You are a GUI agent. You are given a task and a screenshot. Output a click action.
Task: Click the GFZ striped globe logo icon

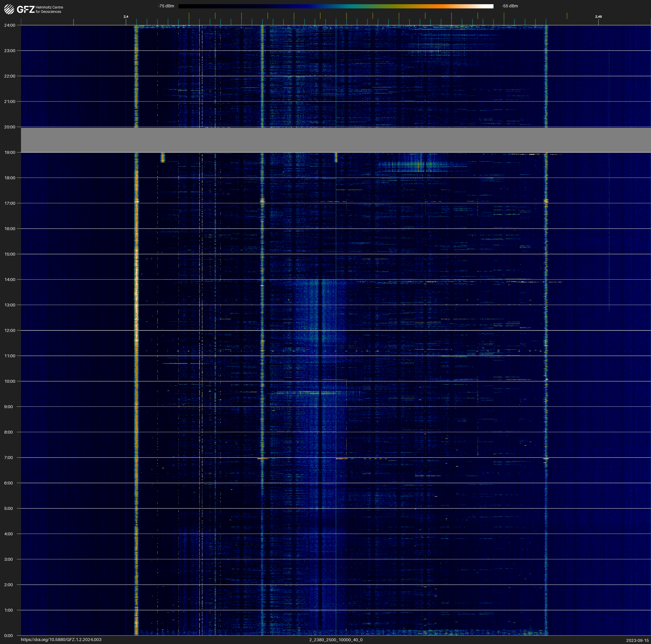pos(9,9)
